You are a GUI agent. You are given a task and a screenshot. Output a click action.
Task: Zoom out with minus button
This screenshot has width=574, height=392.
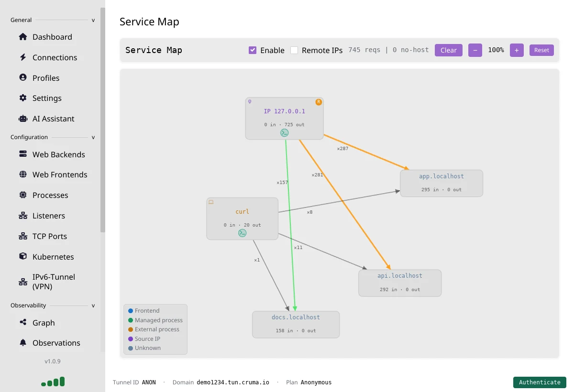tap(475, 50)
